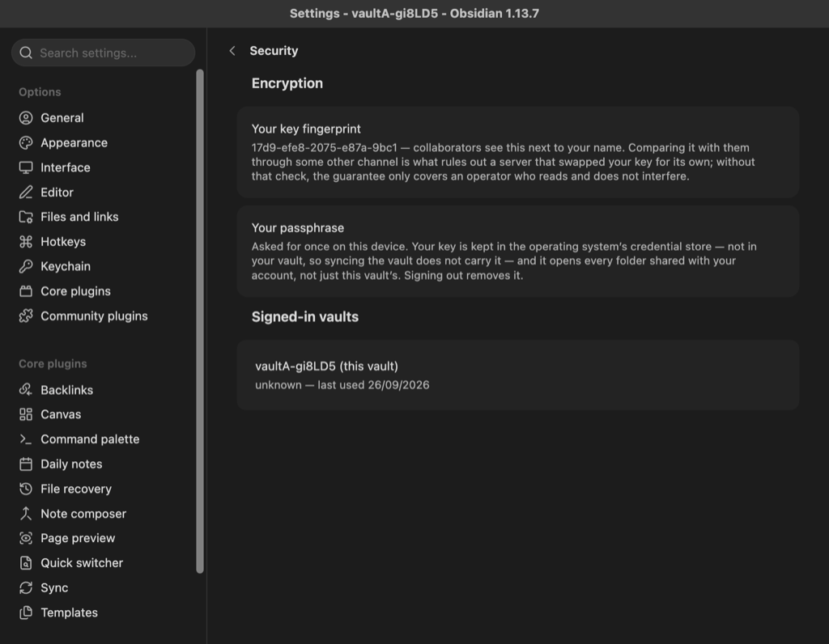This screenshot has width=829, height=644.
Task: Click the Editor pencil icon
Action: [26, 193]
